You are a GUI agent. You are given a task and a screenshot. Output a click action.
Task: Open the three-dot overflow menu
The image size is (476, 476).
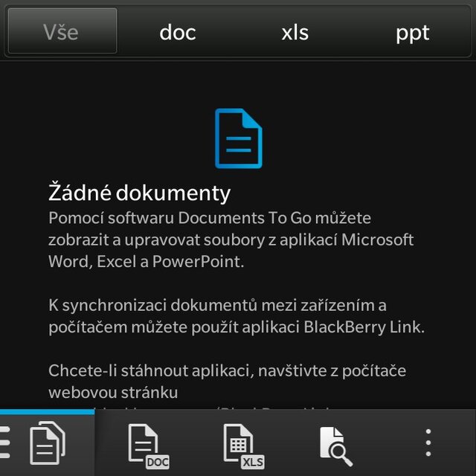428,443
